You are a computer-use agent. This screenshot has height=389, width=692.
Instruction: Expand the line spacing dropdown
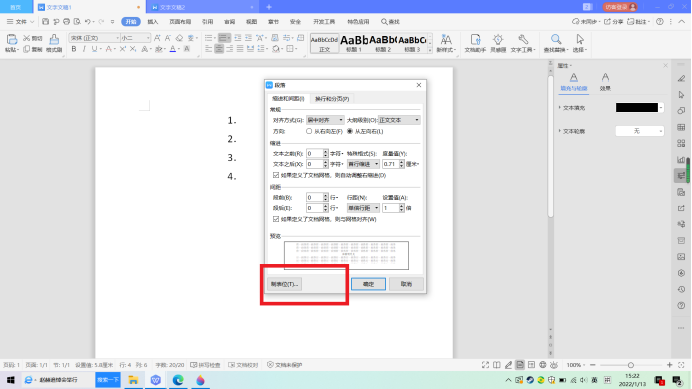click(363, 208)
